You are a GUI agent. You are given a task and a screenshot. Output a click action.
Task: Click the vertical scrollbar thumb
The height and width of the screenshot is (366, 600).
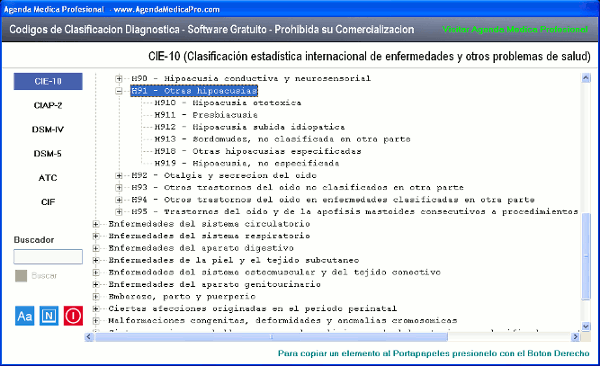(x=585, y=257)
